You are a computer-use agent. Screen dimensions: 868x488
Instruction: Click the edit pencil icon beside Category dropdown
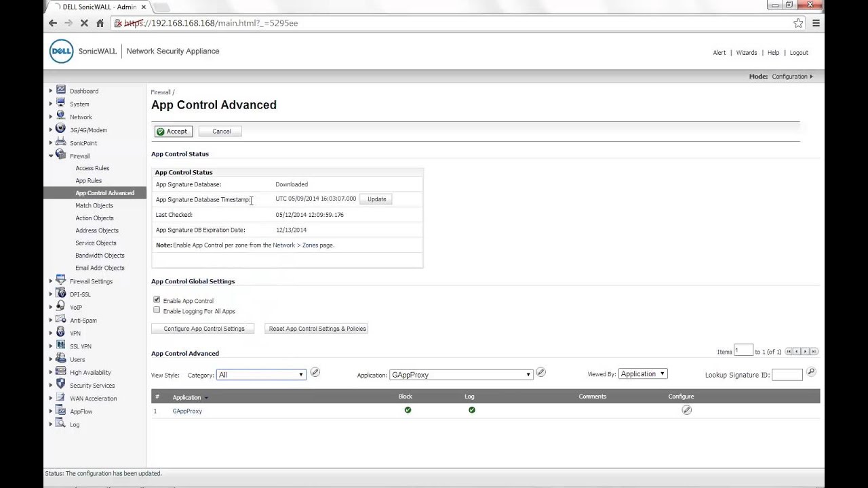click(315, 372)
